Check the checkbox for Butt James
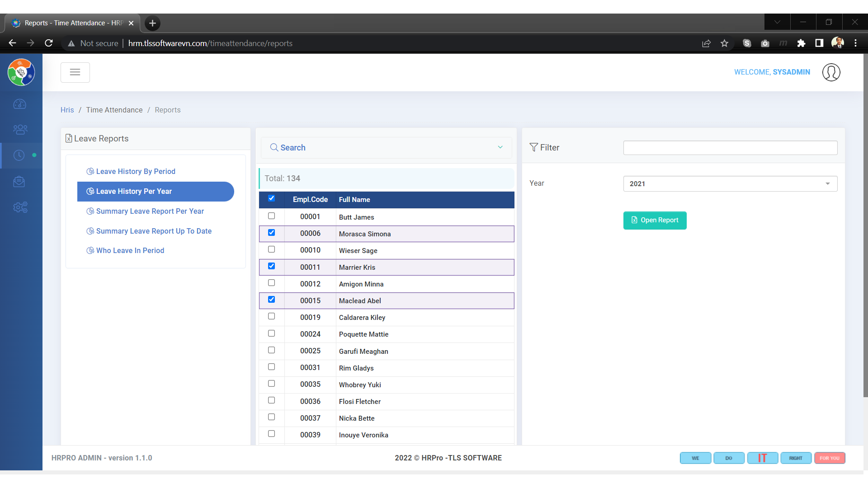This screenshot has width=868, height=488. [271, 216]
